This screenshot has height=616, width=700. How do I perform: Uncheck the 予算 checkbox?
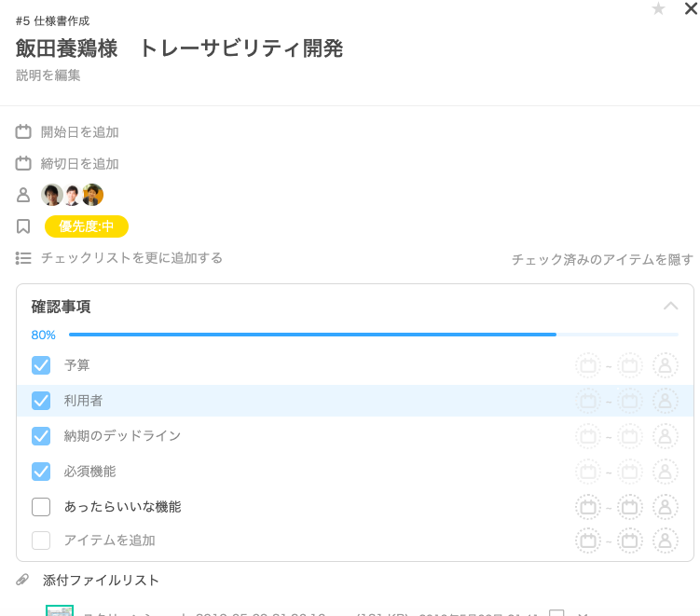41,365
